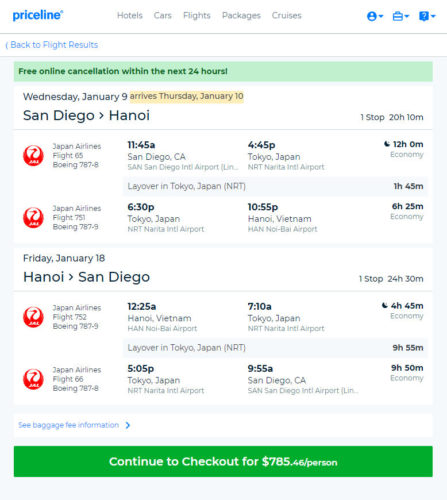
Task: Open the Cruises navigation item
Action: [287, 16]
